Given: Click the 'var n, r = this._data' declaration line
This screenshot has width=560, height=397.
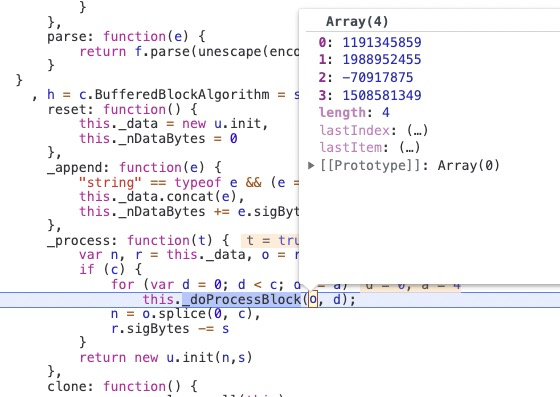Looking at the screenshot, I should tap(189, 255).
